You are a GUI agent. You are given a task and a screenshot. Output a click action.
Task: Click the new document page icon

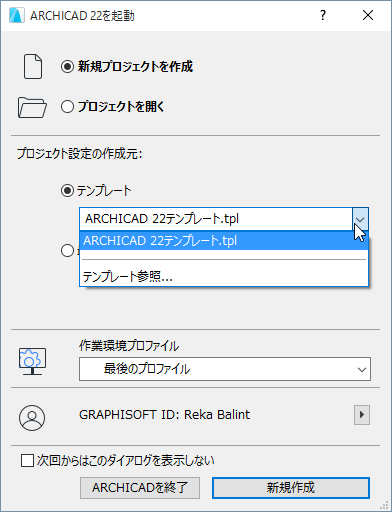(x=33, y=67)
